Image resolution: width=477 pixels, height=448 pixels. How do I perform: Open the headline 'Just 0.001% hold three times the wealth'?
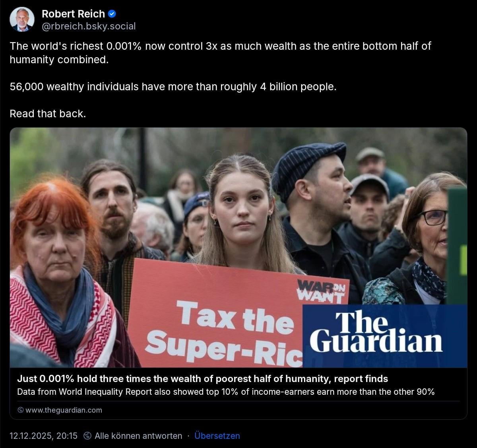point(202,379)
